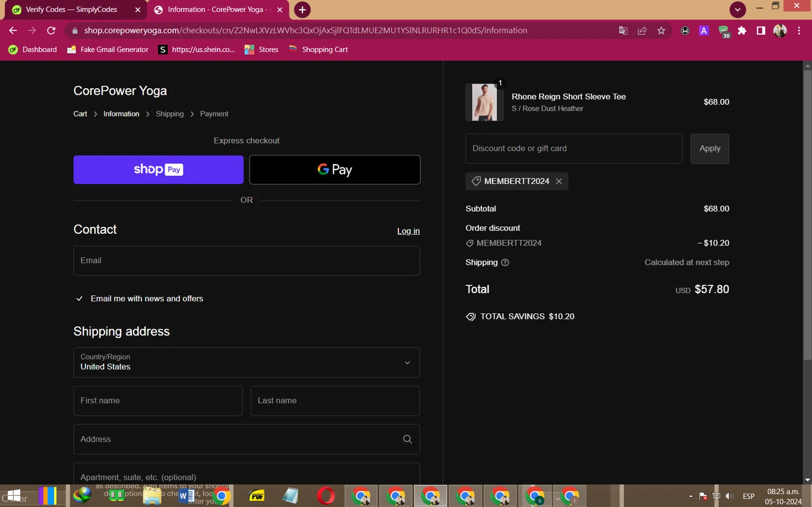Focus the Address input field
812x507 pixels.
246,439
